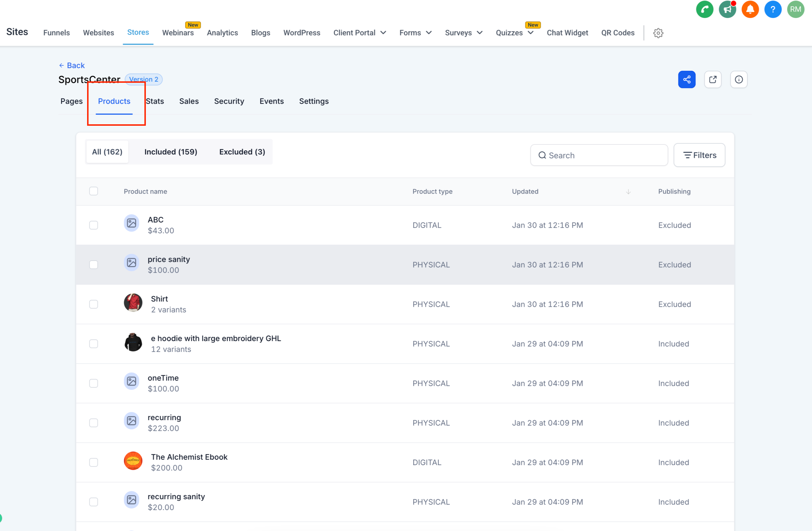Screen dimensions: 812x531
Task: Open the megaphone announcements icon
Action: pos(727,9)
